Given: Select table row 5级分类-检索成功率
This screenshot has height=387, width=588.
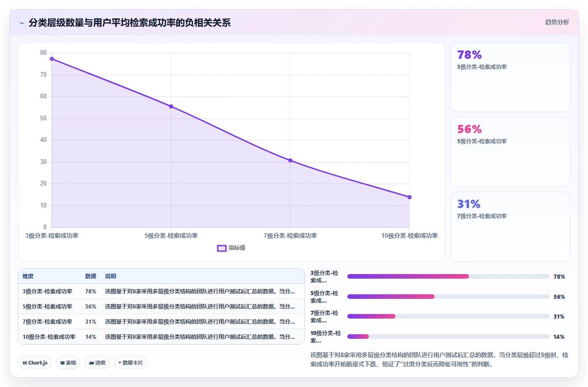Looking at the screenshot, I should 161,306.
